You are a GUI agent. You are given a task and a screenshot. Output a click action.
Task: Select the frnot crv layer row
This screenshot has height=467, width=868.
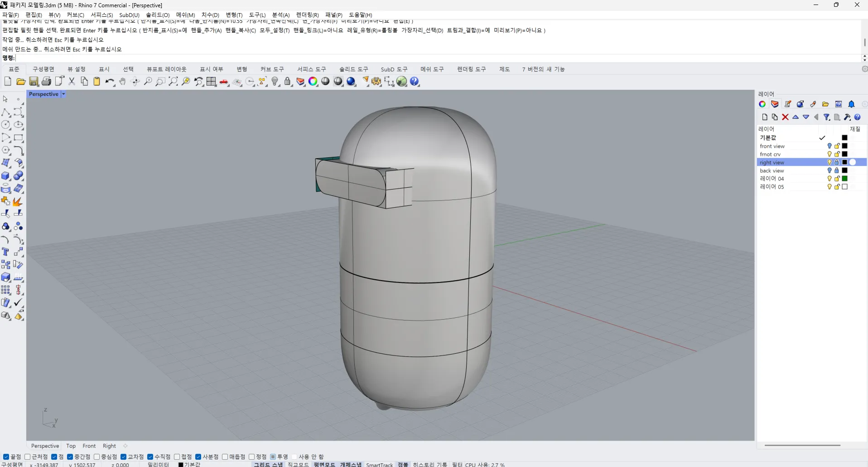(811, 154)
